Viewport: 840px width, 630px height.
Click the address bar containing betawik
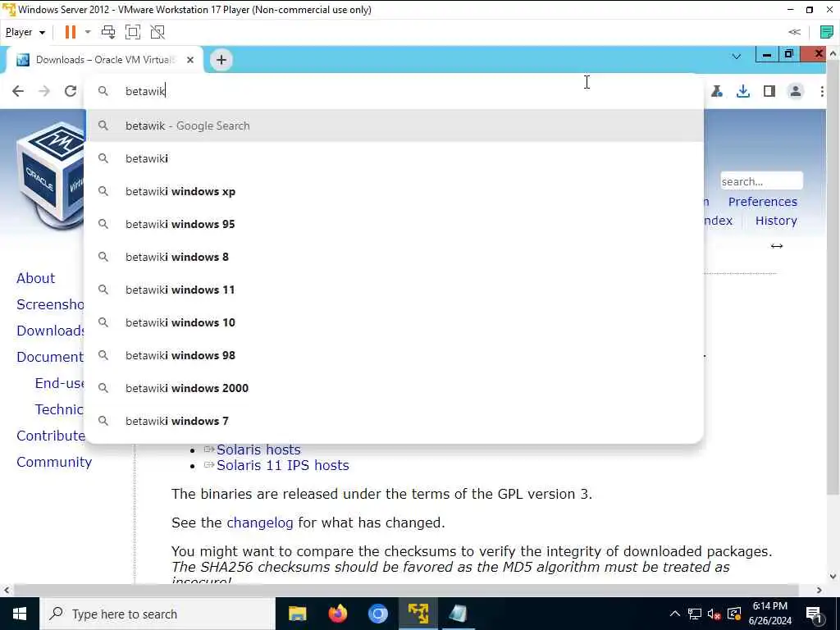(x=394, y=91)
